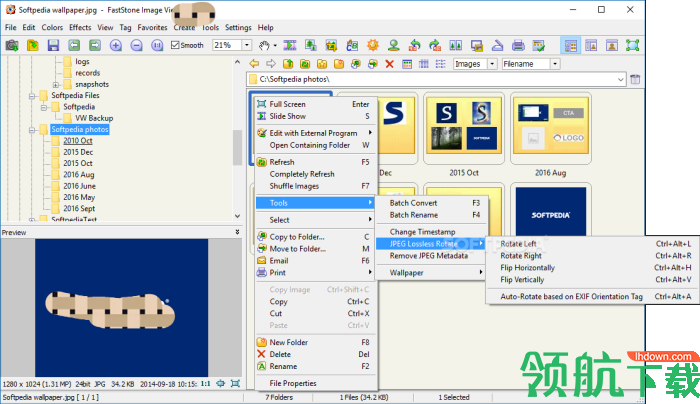Select the 2016 Aug tree folder
Viewport: 700px width, 404px height.
79,175
